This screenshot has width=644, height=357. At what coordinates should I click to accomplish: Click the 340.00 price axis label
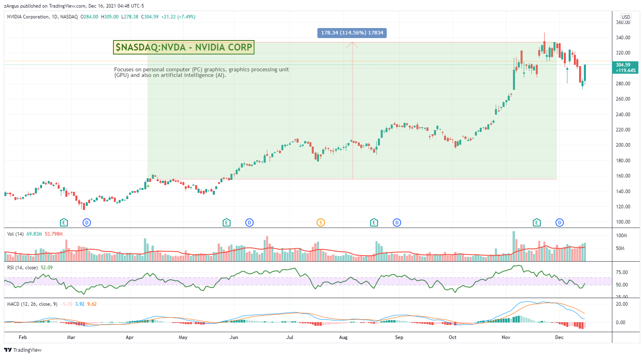click(623, 38)
